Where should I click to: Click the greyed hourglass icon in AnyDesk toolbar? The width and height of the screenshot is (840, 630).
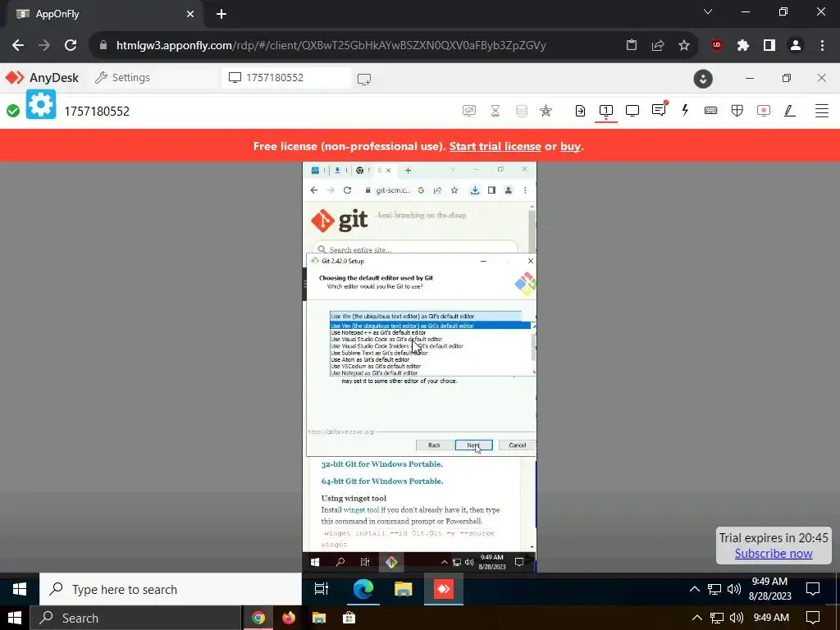(x=495, y=111)
